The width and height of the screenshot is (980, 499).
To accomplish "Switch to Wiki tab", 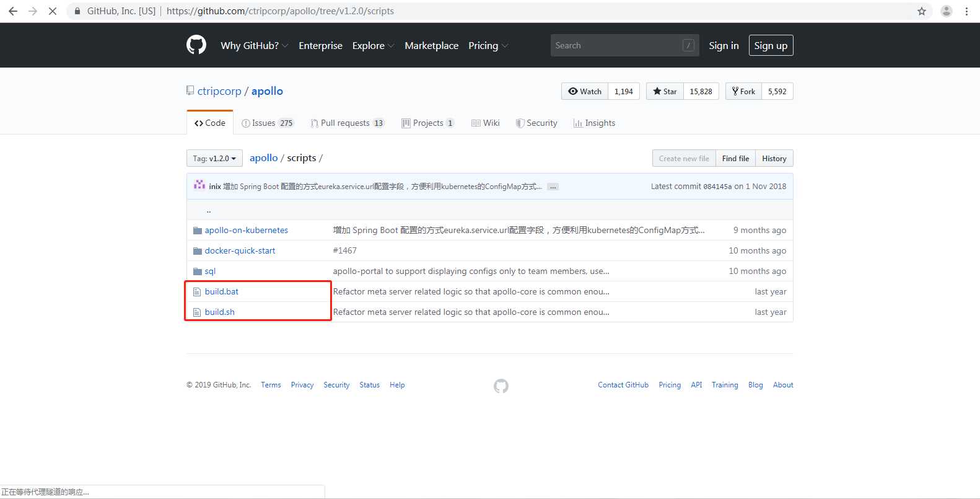I will pos(486,123).
